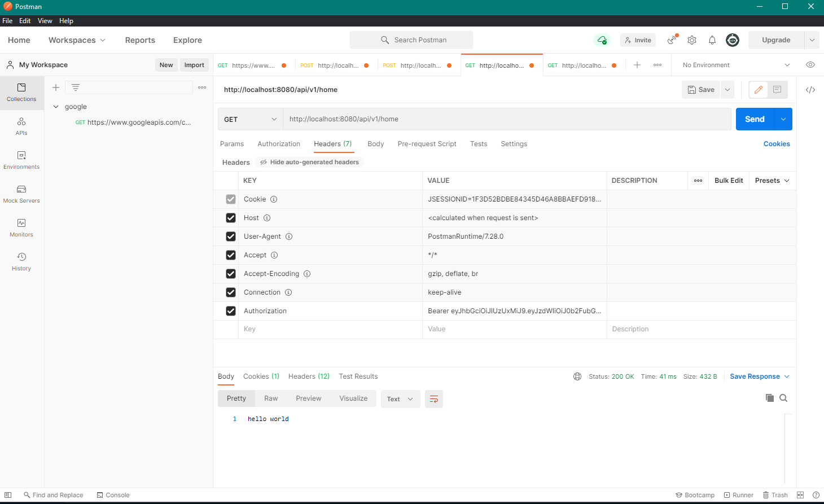
Task: Open the Mock Servers panel
Action: click(x=21, y=194)
